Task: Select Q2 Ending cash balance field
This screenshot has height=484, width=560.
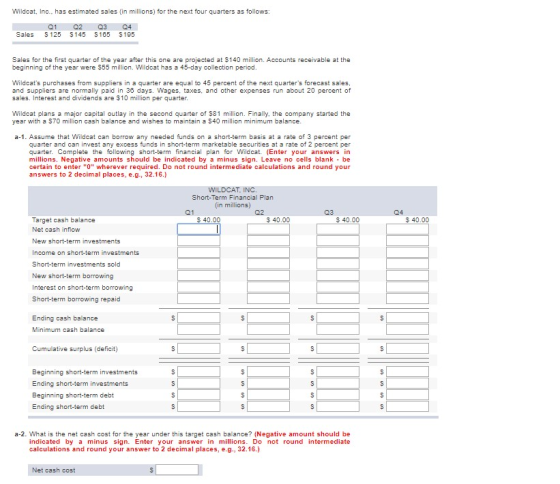Action: [x=268, y=318]
